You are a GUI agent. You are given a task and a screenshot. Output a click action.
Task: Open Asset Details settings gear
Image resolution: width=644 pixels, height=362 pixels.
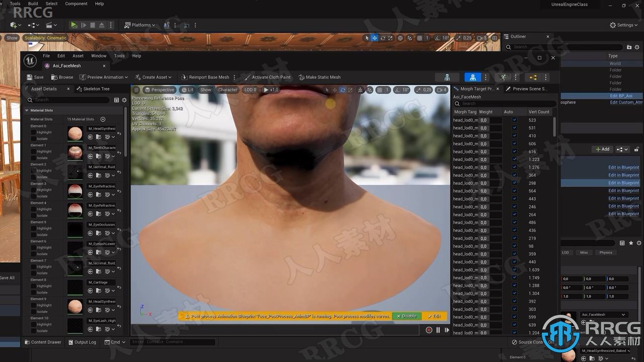coord(124,100)
